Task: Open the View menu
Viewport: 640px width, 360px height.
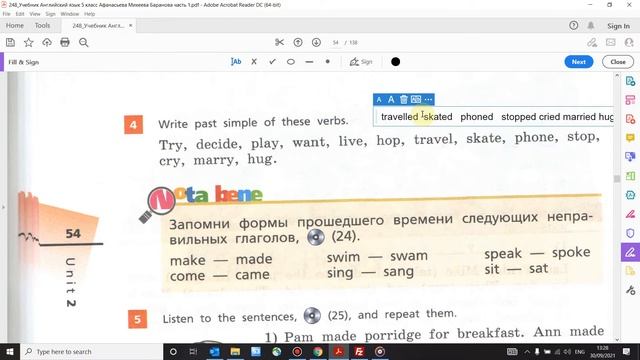Action: [x=35, y=14]
